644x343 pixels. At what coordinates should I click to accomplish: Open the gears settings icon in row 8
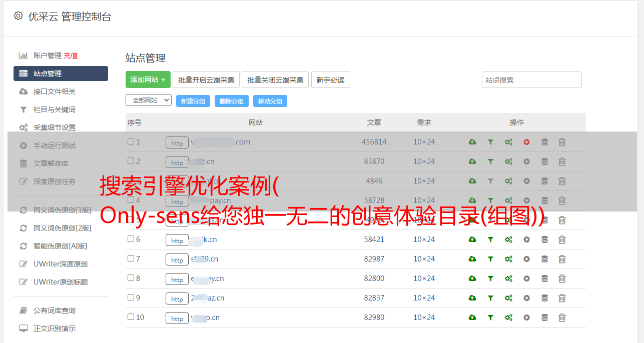[x=508, y=278]
